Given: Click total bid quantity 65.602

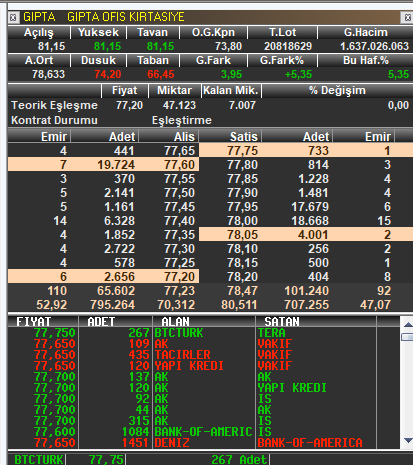Looking at the screenshot, I should [116, 291].
